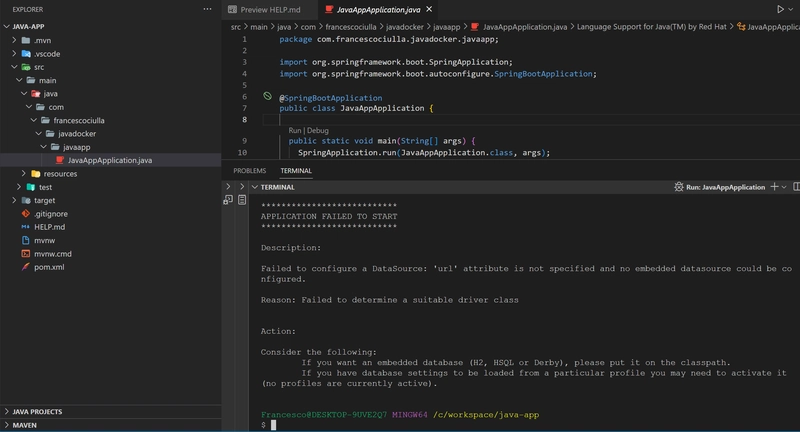Click the JavaAppApplication.java breadcrumb segment

tap(524, 27)
